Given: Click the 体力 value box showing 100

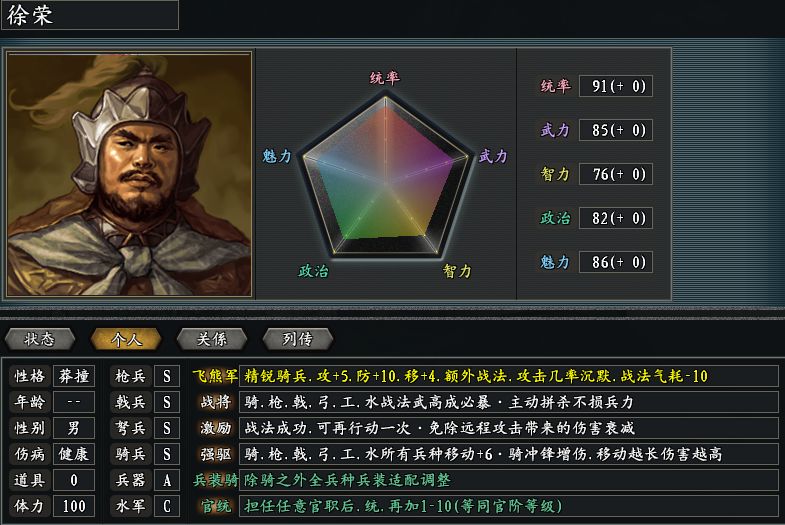Looking at the screenshot, I should [73, 506].
